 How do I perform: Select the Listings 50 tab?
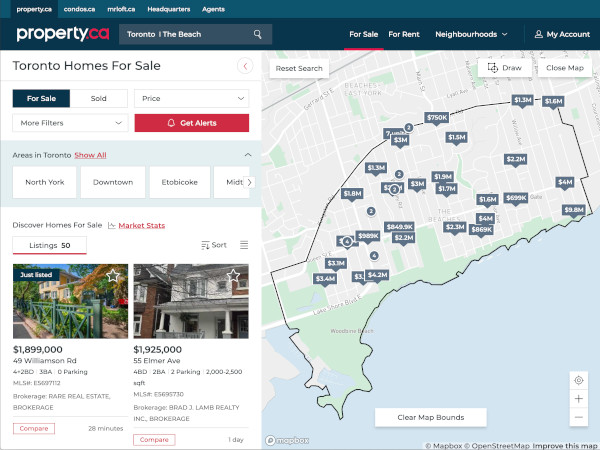[x=50, y=245]
